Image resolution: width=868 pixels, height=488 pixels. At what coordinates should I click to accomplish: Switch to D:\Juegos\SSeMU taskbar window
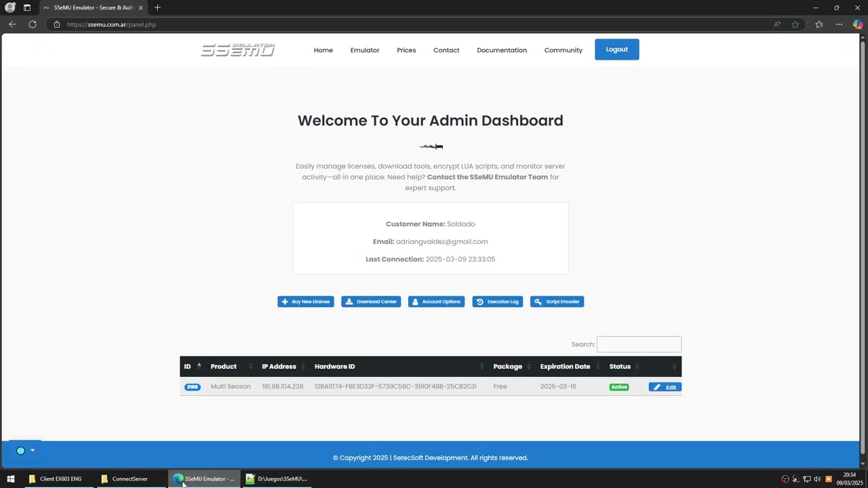[x=277, y=479]
